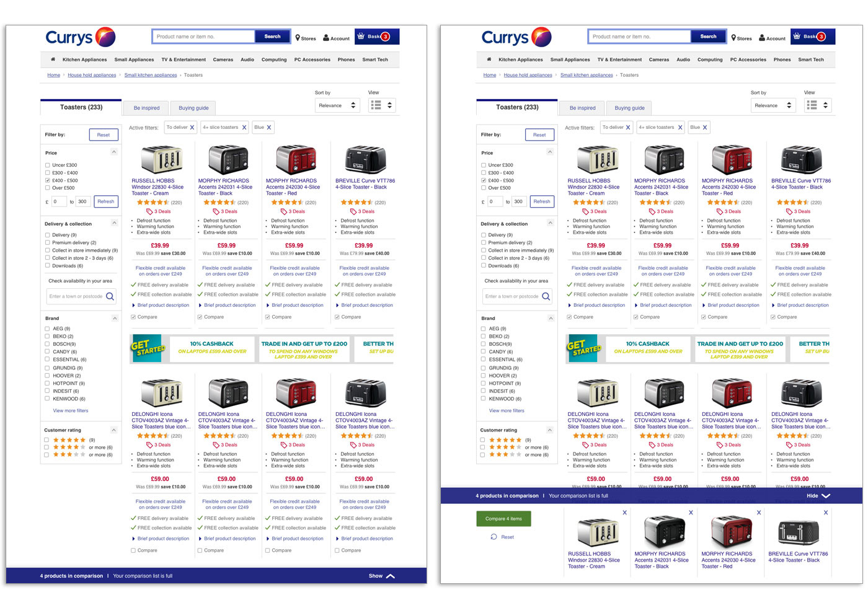The image size is (868, 600).
Task: Click the Reset icon in the comparison panel
Action: [494, 537]
